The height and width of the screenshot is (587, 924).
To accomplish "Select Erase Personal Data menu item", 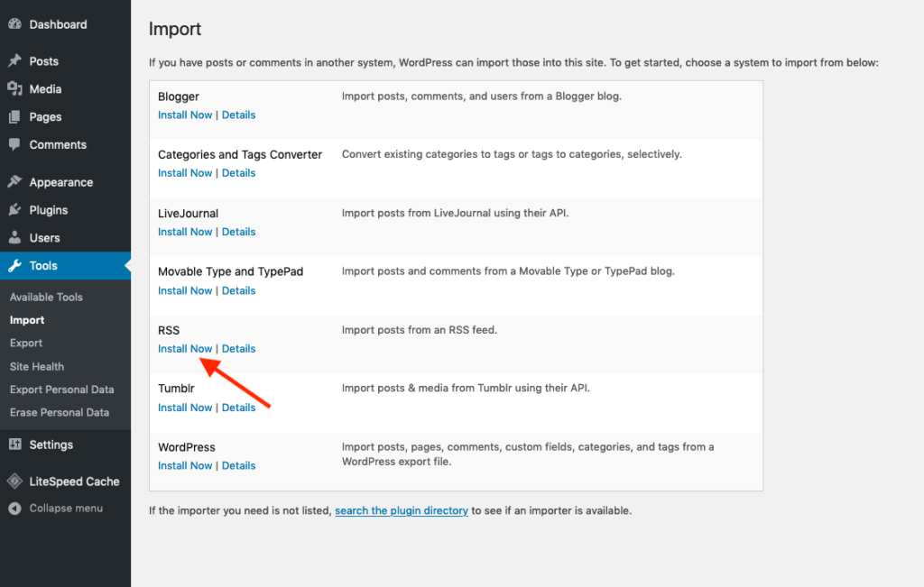I will [x=60, y=412].
